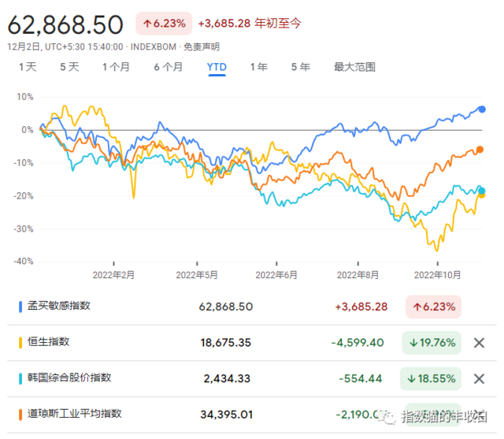The image size is (504, 439).
Task: Select the 5天 time range tab
Action: coord(69,67)
